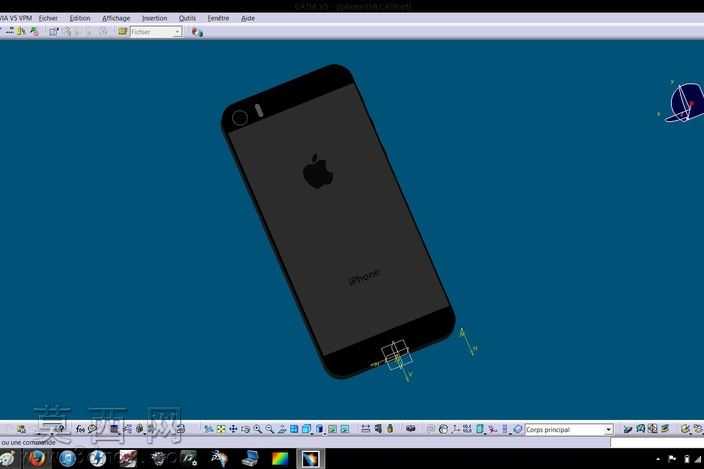704x469 pixels.
Task: Open the Affichage menu
Action: click(x=116, y=18)
